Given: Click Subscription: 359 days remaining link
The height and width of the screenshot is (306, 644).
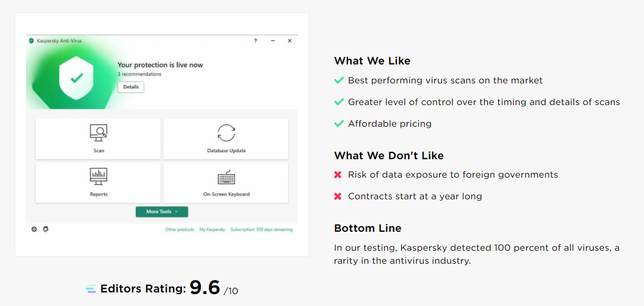Looking at the screenshot, I should [262, 230].
